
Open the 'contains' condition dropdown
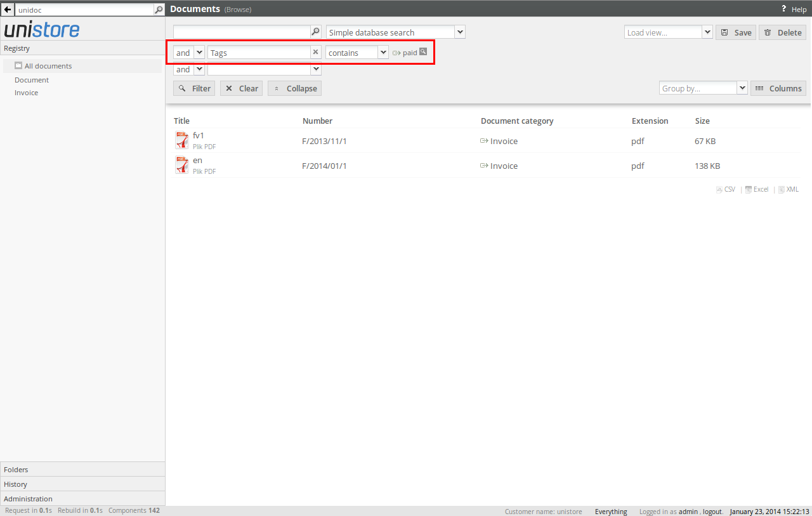pyautogui.click(x=383, y=52)
